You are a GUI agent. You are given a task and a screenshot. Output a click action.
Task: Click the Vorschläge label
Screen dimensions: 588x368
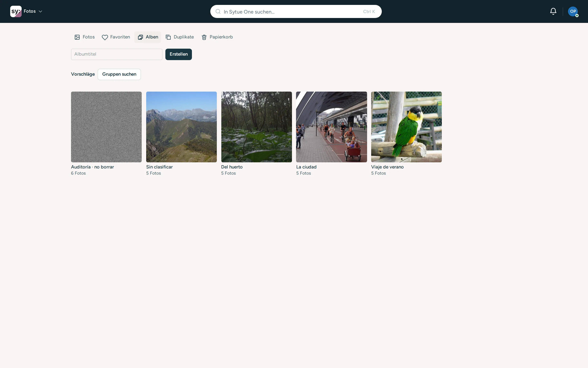coord(83,74)
